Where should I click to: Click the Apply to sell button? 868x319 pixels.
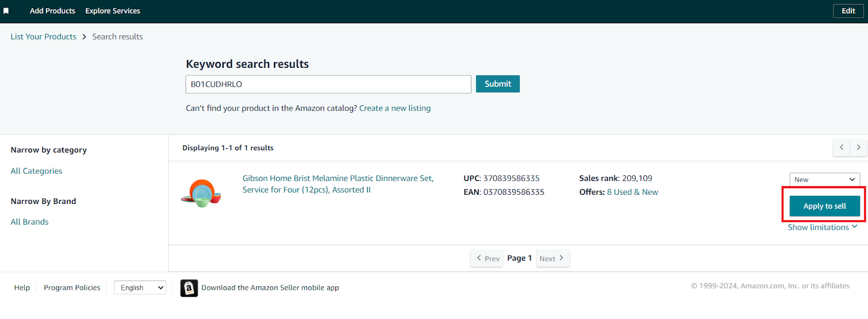(825, 206)
